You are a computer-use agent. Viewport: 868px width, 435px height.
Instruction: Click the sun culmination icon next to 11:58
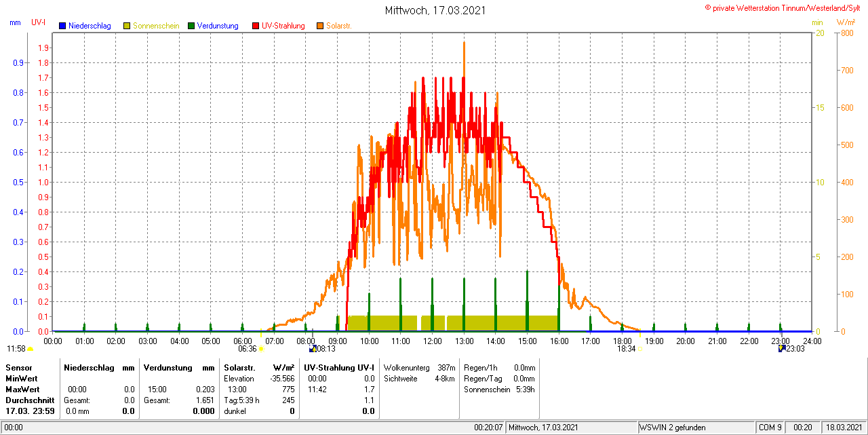click(x=30, y=349)
